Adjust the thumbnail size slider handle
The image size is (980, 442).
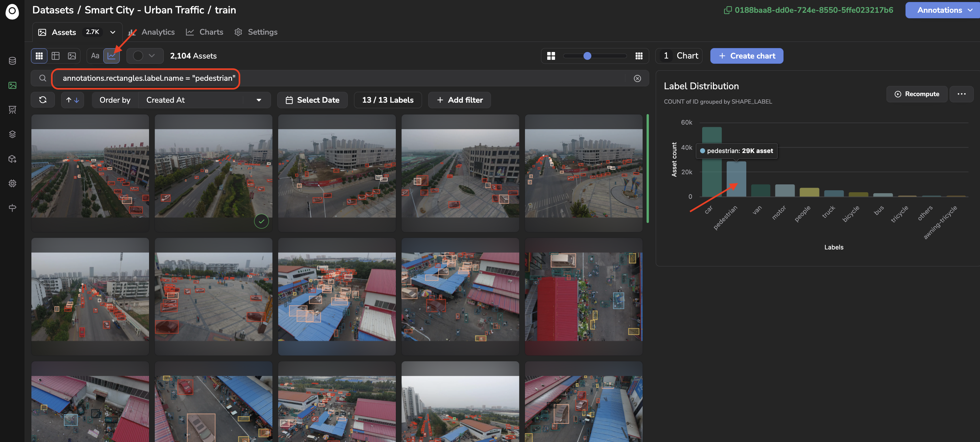[587, 56]
